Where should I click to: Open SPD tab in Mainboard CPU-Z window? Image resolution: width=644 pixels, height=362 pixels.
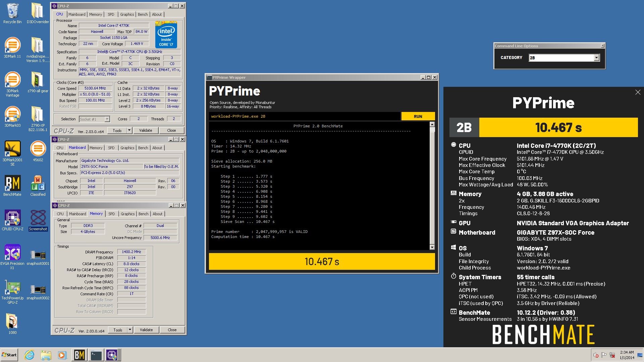tap(111, 148)
